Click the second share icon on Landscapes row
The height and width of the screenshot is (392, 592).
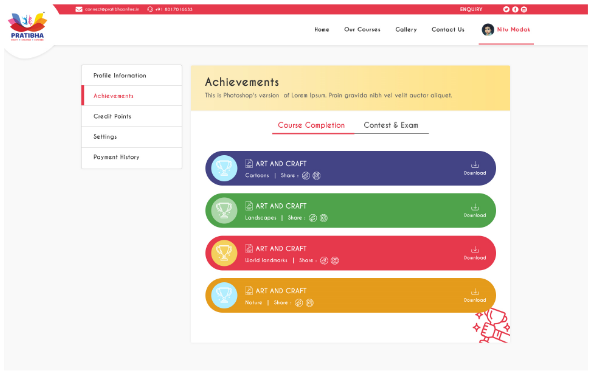pos(324,218)
